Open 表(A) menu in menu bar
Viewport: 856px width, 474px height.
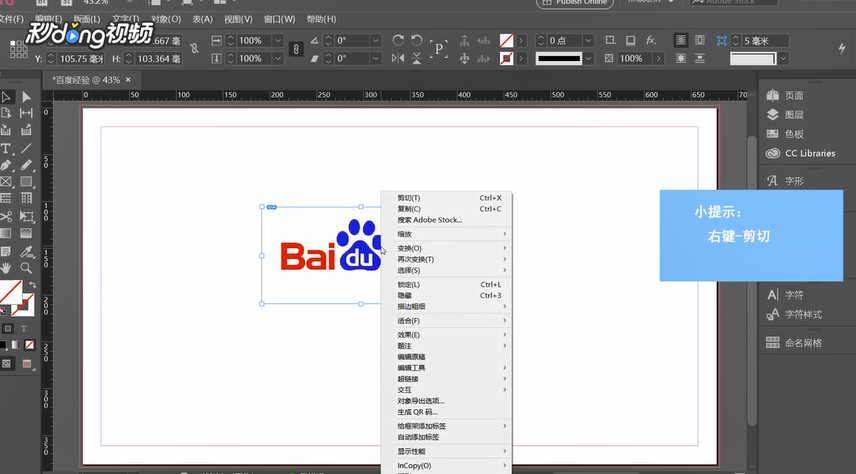pyautogui.click(x=203, y=19)
